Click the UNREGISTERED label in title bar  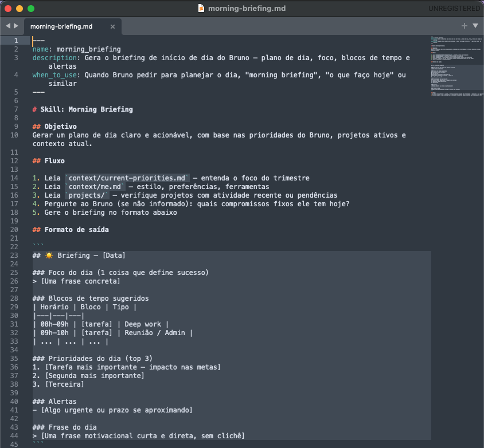(454, 9)
